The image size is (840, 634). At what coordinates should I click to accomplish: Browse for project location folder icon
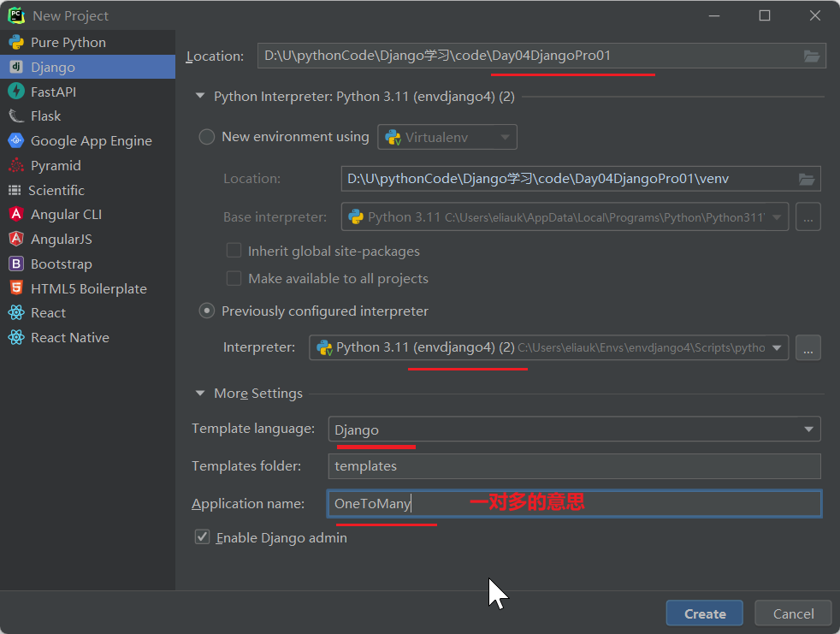click(812, 56)
